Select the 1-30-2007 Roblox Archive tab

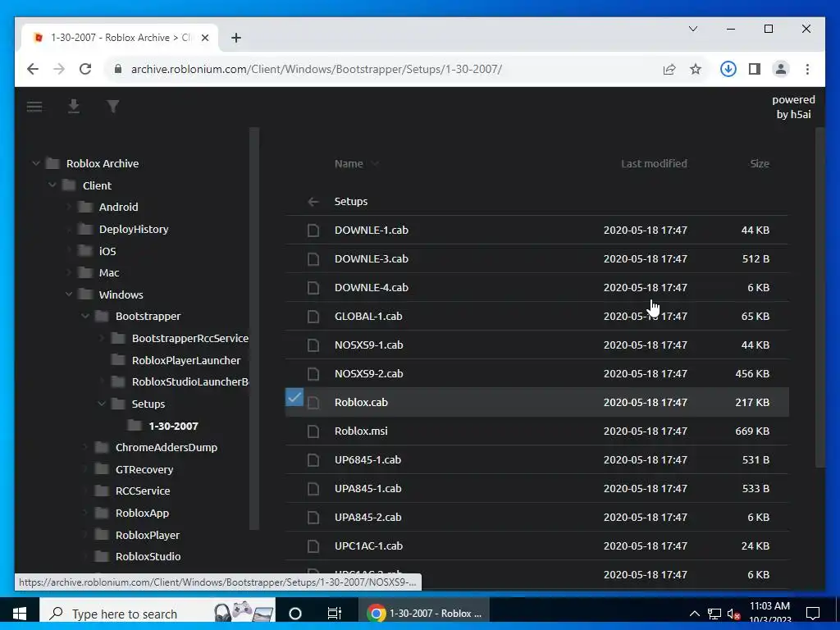pyautogui.click(x=120, y=38)
